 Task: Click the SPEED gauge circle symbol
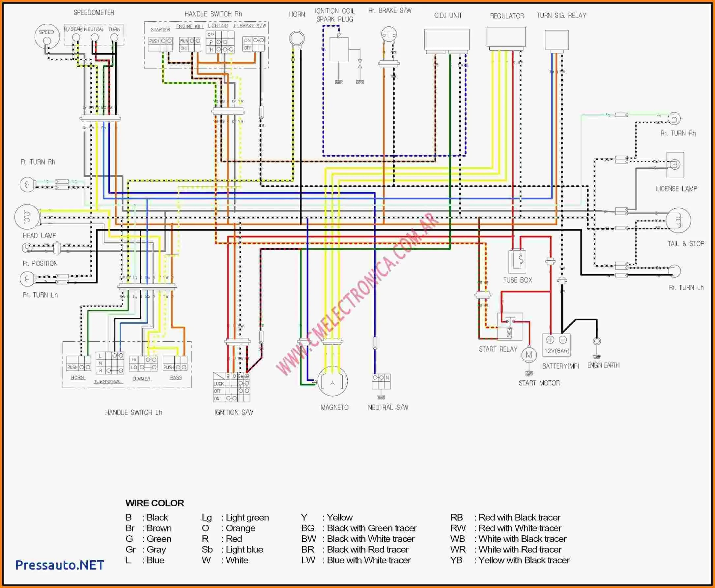47,36
